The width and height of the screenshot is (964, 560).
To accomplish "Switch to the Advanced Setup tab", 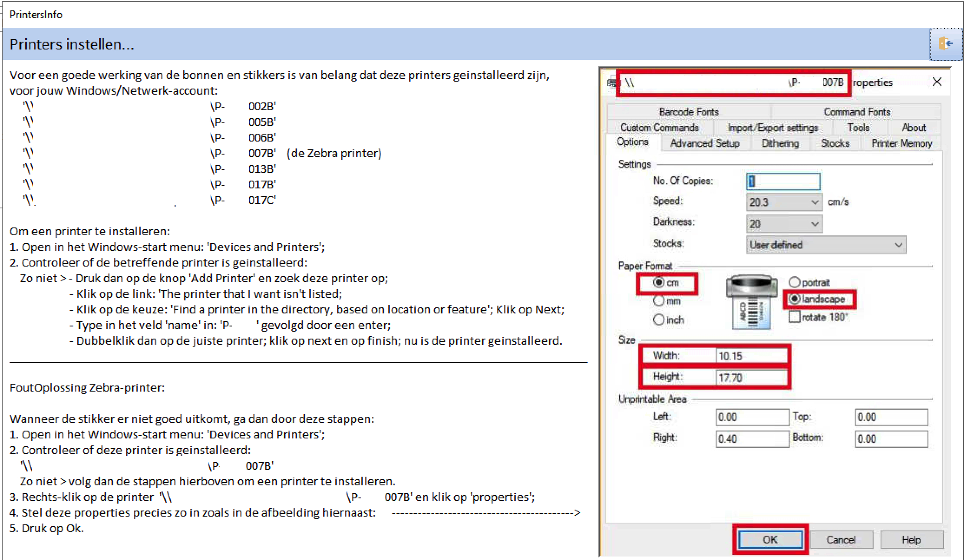I will 704,143.
